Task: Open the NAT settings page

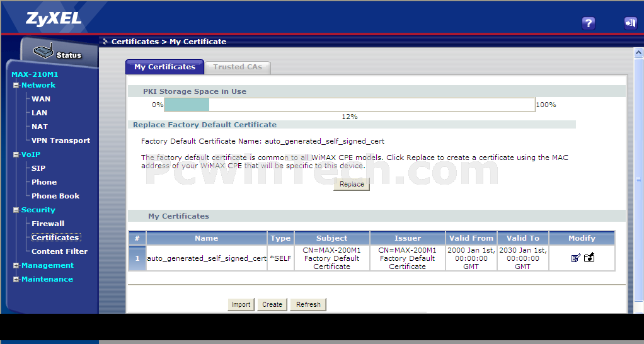Action: tap(40, 127)
